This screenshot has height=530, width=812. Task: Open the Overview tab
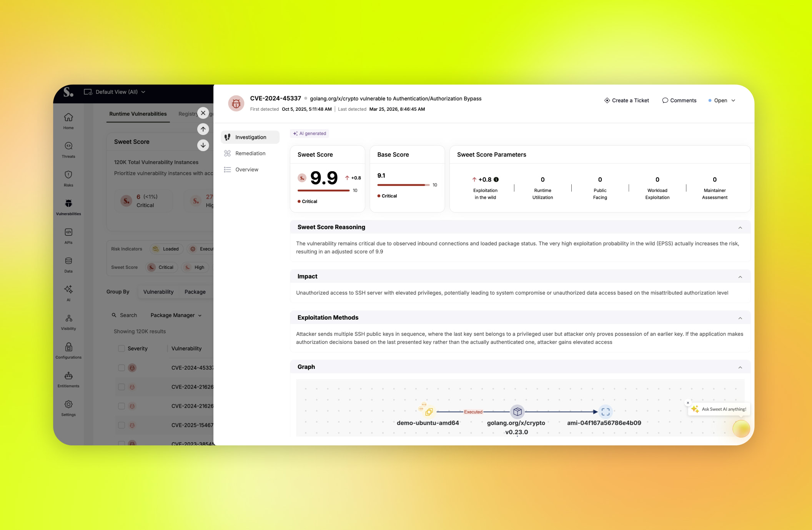(246, 170)
